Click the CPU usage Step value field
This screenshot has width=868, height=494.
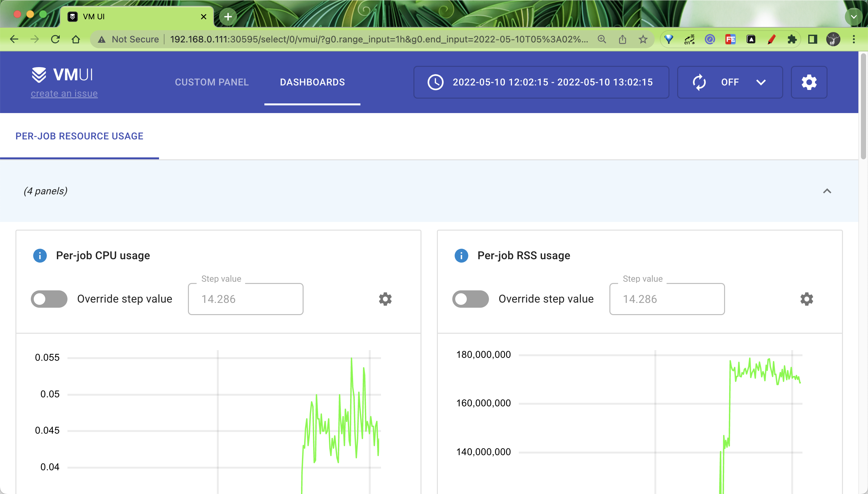coord(245,299)
